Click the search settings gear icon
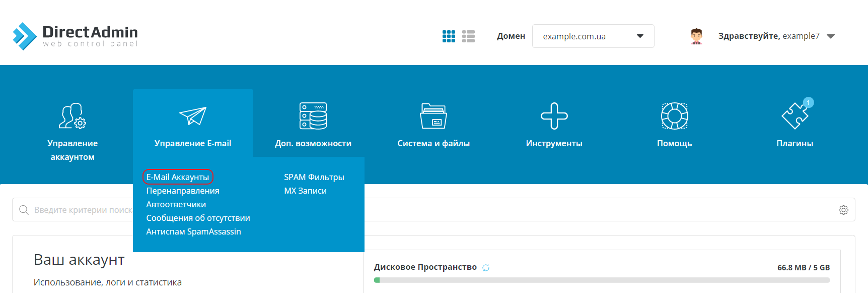Viewport: 868px width, 293px height. 843,210
